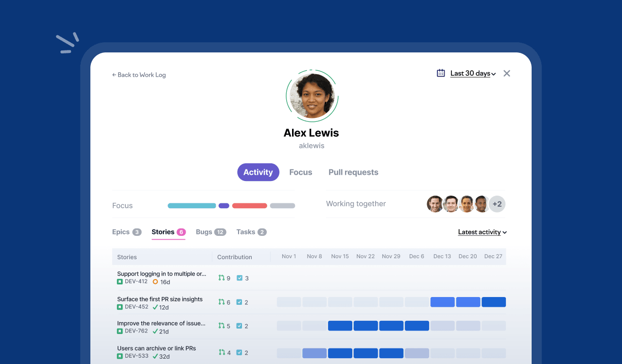Select the Bugs filter showing 12
This screenshot has height=364, width=622.
(210, 232)
